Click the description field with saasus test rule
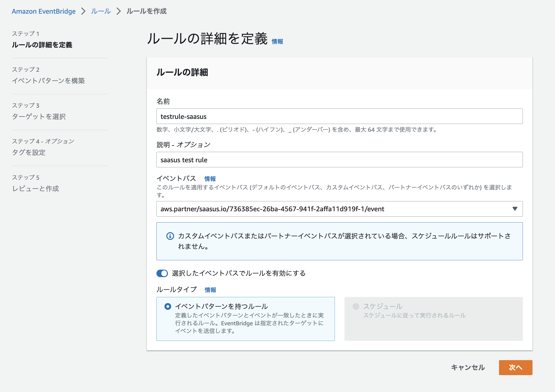The image size is (555, 392). click(339, 160)
